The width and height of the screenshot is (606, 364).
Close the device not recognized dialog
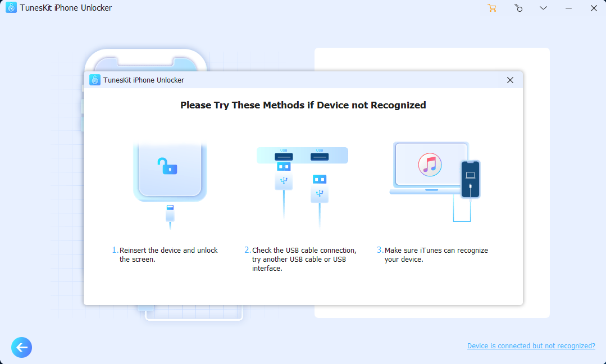(x=510, y=80)
